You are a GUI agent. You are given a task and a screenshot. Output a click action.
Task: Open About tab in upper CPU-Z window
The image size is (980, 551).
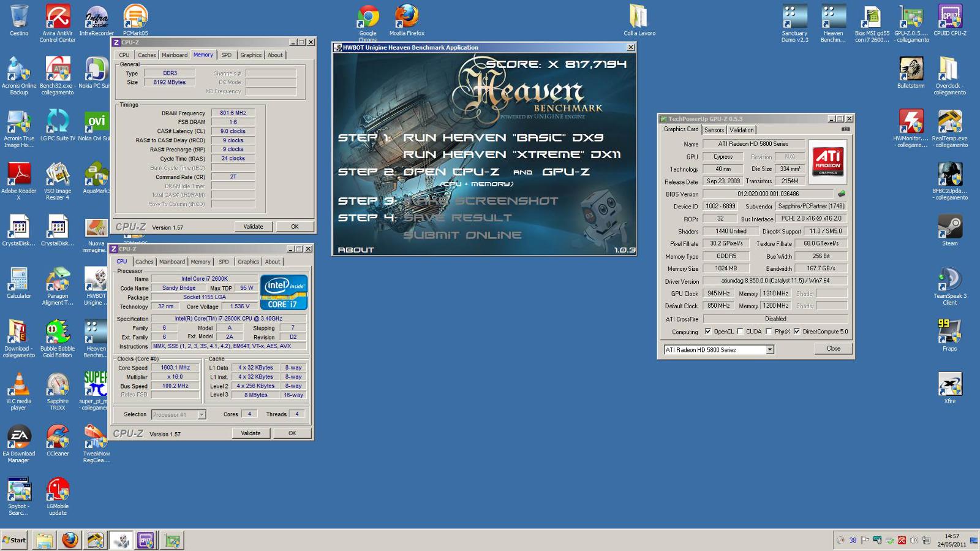click(275, 55)
